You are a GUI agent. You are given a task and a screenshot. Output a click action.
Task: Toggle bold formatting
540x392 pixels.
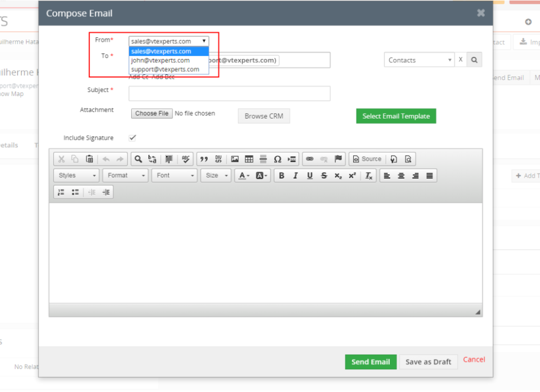coord(282,176)
